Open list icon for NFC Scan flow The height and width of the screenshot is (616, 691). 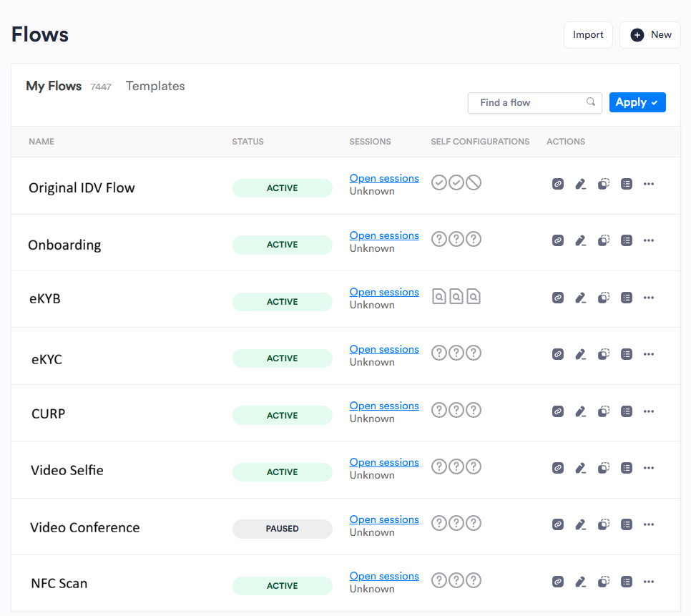click(627, 581)
